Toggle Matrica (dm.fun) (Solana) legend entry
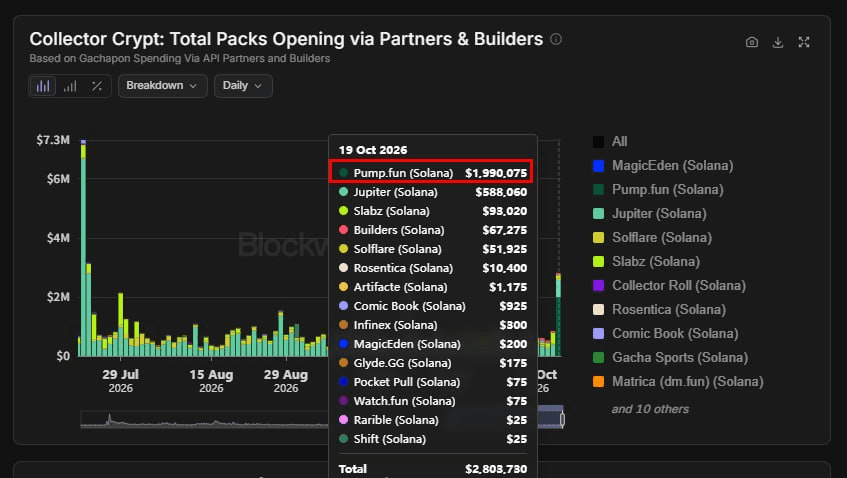The image size is (847, 478). click(x=678, y=381)
